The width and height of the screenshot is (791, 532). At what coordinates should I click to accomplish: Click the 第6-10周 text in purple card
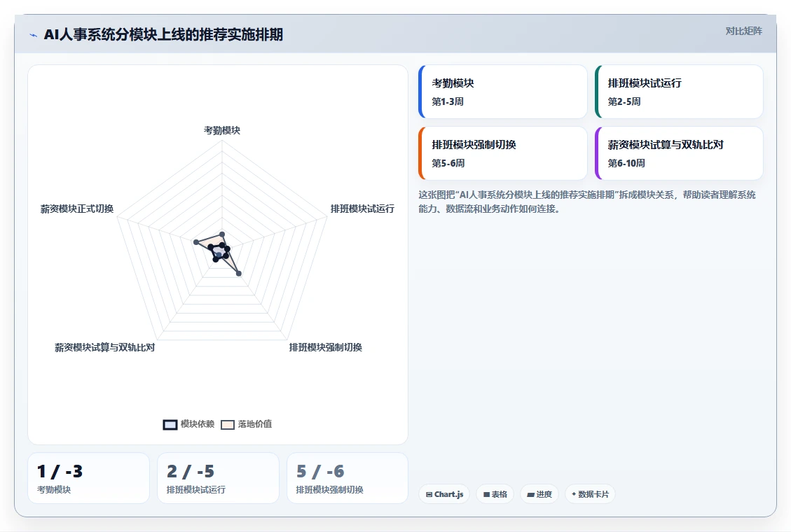(626, 163)
